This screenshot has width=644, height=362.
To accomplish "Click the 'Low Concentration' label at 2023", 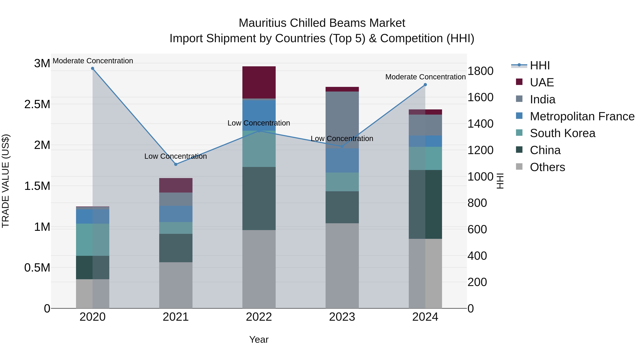I will (x=342, y=139).
